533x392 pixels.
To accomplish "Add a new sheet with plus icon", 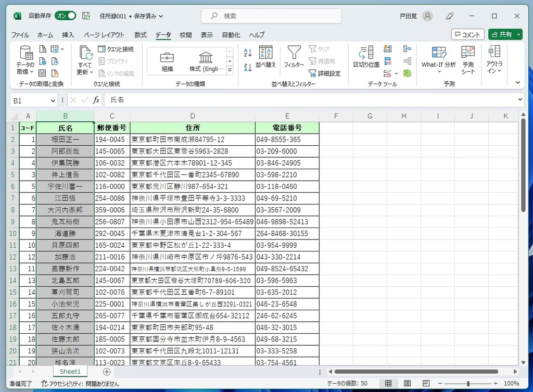I will pyautogui.click(x=107, y=372).
